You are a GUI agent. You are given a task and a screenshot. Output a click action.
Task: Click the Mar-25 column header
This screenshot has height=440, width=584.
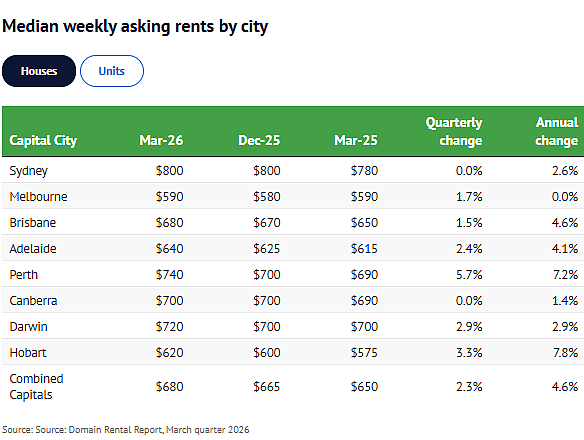[356, 140]
